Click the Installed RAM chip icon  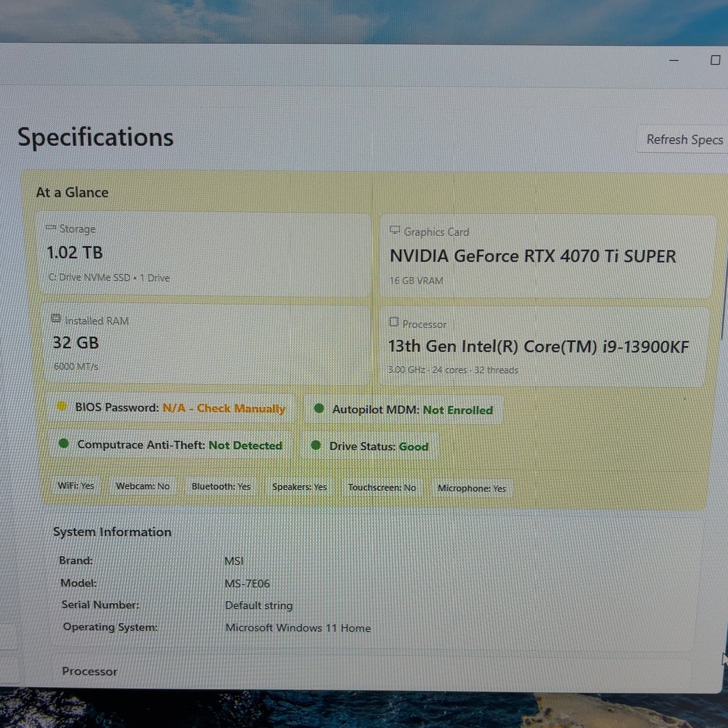(x=56, y=319)
